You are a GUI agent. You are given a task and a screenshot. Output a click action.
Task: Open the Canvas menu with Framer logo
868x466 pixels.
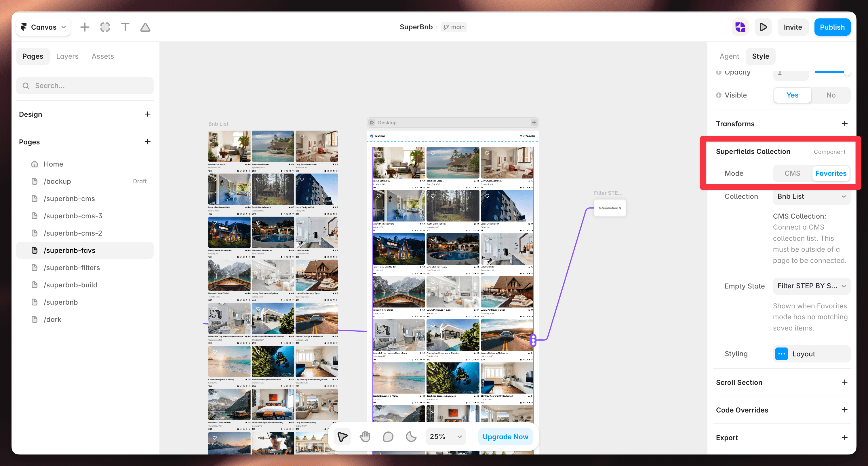coord(43,27)
